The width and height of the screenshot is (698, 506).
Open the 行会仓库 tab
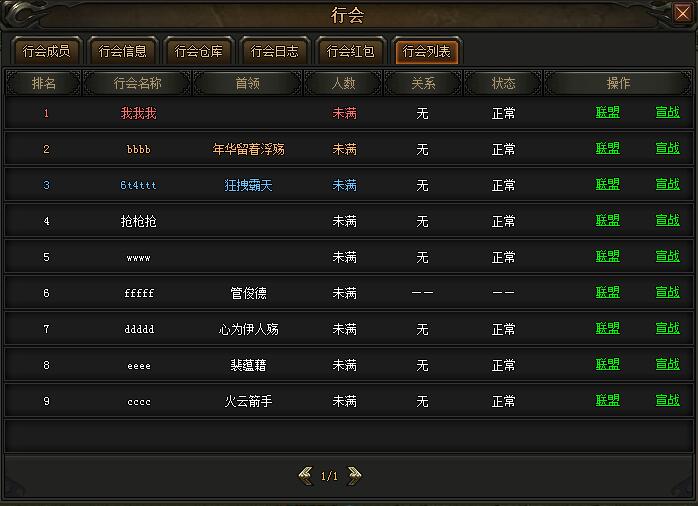tap(199, 51)
